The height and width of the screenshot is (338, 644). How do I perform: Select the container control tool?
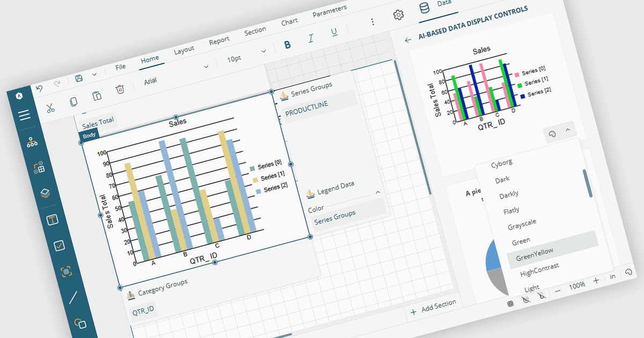pyautogui.click(x=66, y=272)
